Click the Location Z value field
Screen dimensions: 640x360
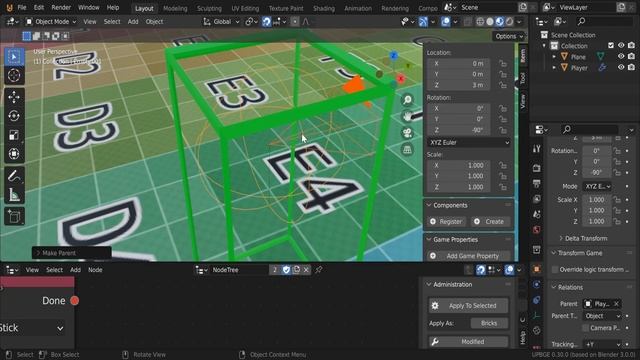pyautogui.click(x=459, y=85)
